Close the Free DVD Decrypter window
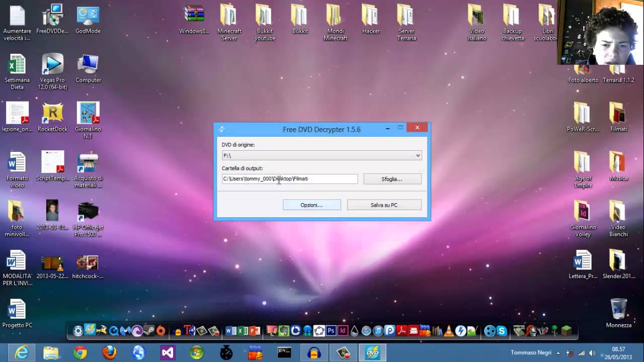Viewport: 644px width, 362px height. pyautogui.click(x=417, y=128)
